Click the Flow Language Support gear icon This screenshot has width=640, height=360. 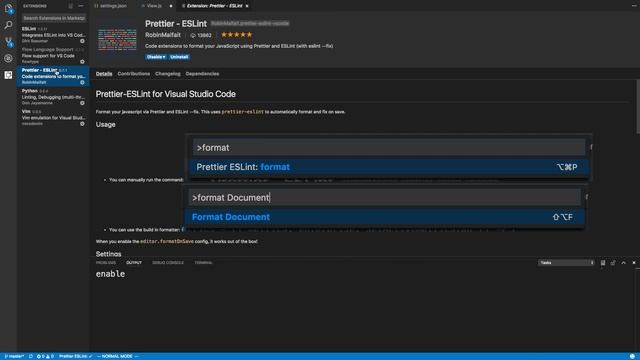point(82,62)
